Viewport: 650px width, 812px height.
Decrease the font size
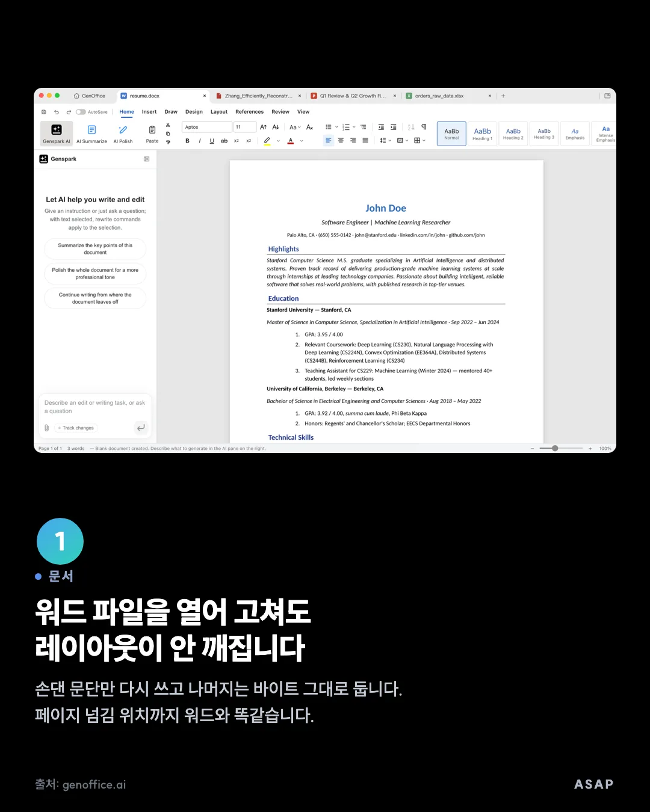point(276,127)
